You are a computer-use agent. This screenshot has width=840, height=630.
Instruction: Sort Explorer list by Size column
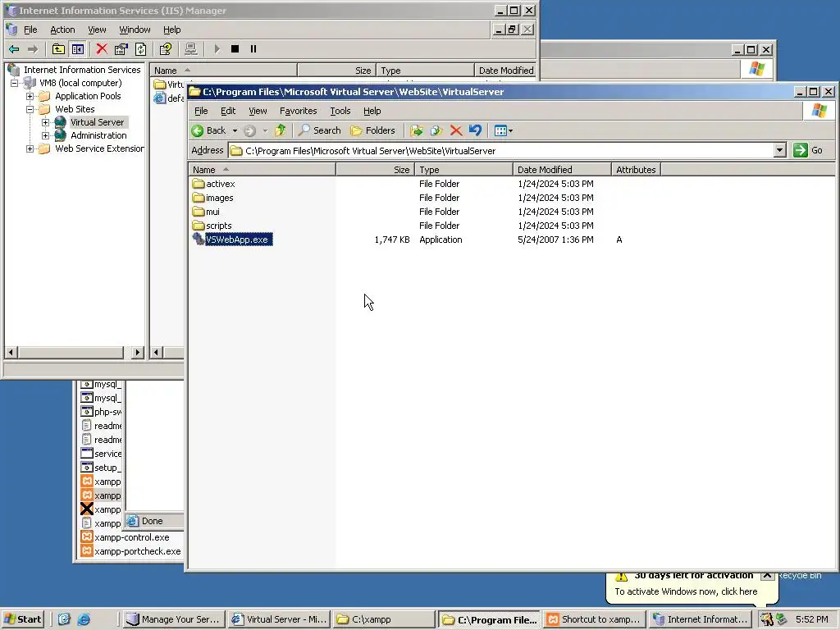[375, 170]
